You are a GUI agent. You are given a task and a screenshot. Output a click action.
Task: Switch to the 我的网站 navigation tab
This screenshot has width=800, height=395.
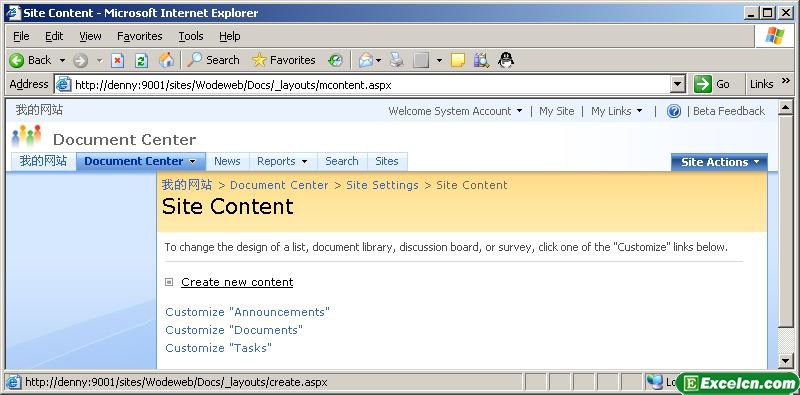click(43, 161)
